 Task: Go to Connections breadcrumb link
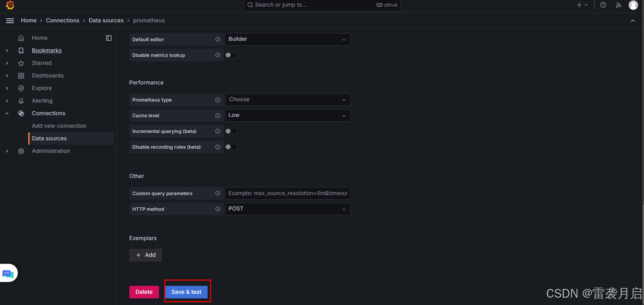click(62, 21)
